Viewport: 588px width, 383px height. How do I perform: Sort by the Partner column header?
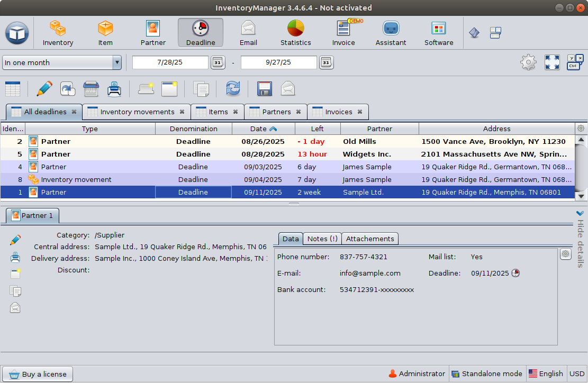point(379,129)
